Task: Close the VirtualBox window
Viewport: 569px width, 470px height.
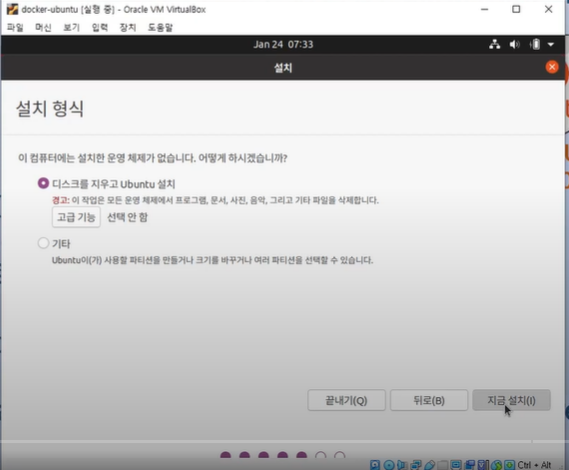Action: pos(548,9)
